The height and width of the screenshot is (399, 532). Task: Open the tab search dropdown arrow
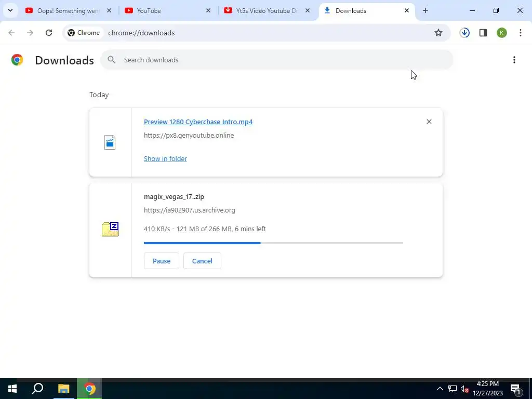coord(10,10)
